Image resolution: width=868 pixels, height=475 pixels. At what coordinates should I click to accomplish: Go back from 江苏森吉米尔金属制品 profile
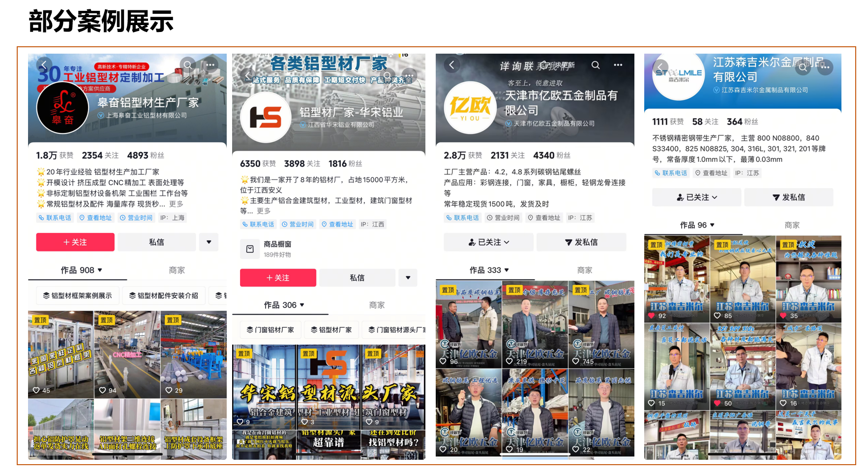(x=660, y=66)
